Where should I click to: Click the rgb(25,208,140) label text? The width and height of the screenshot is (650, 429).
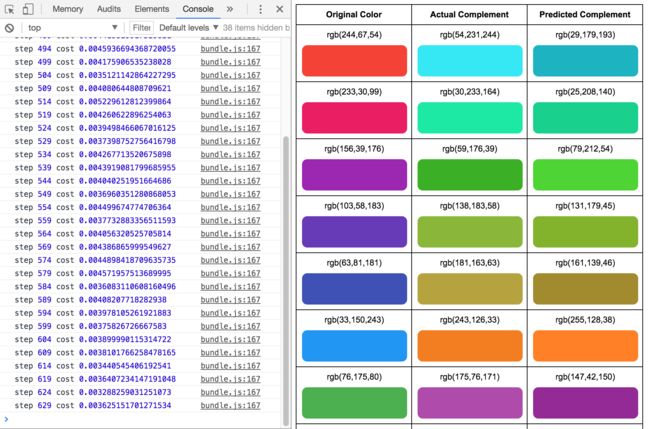pos(585,92)
